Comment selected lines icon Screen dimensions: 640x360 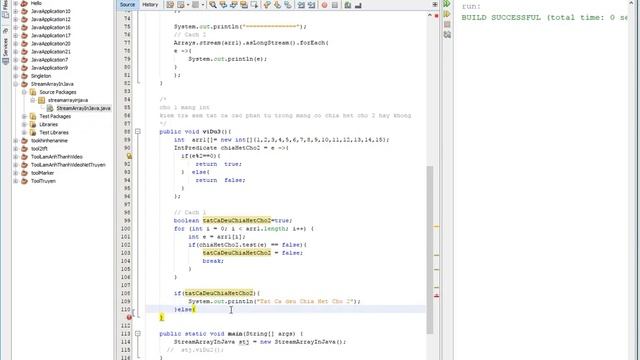[x=348, y=5]
